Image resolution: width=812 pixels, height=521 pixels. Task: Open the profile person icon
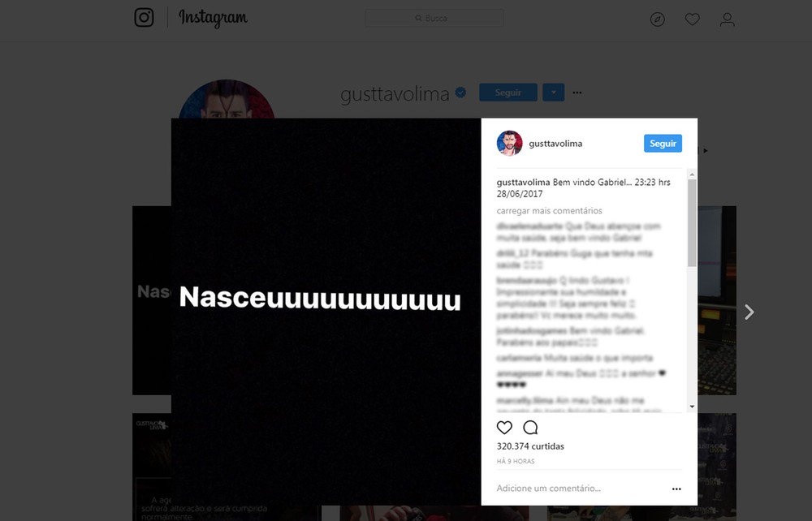point(727,19)
